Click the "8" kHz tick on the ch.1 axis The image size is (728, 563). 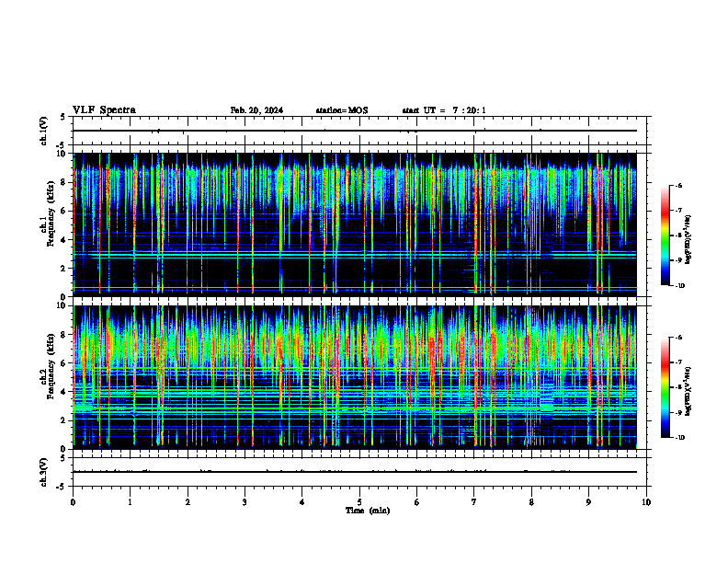pyautogui.click(x=63, y=182)
